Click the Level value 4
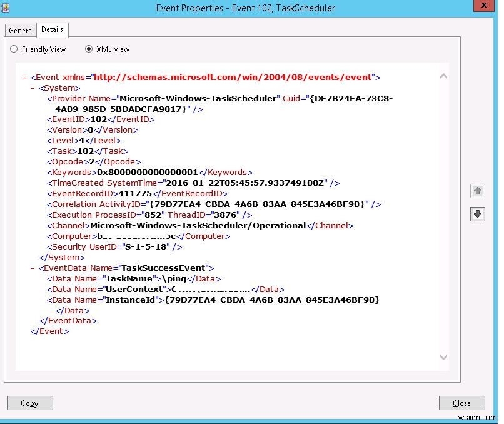Image resolution: width=504 pixels, height=424 pixels. tap(82, 141)
